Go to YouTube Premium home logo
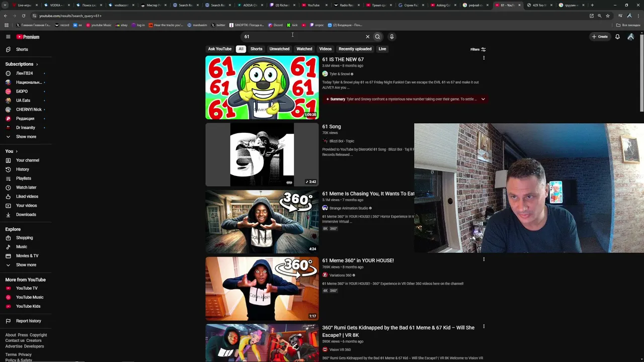This screenshot has width=644, height=362. coord(28,37)
